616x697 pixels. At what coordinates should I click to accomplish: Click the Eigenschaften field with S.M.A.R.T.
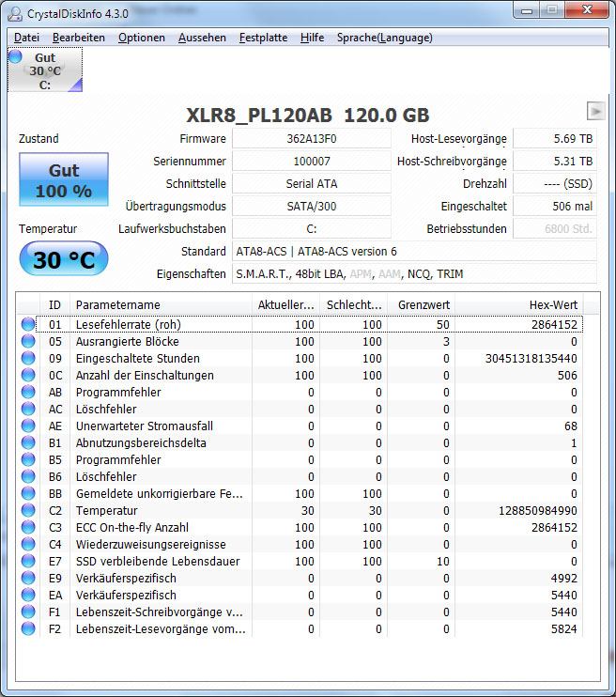click(x=414, y=274)
